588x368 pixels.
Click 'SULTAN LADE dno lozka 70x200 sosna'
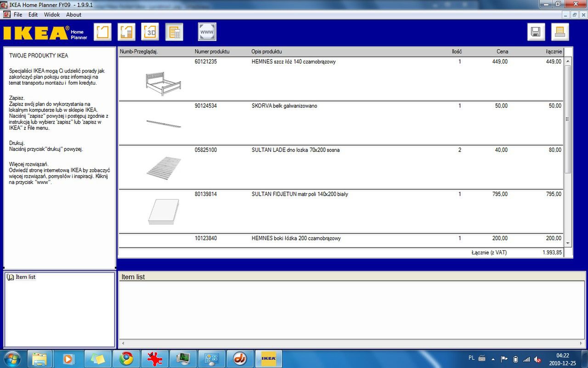click(x=295, y=150)
